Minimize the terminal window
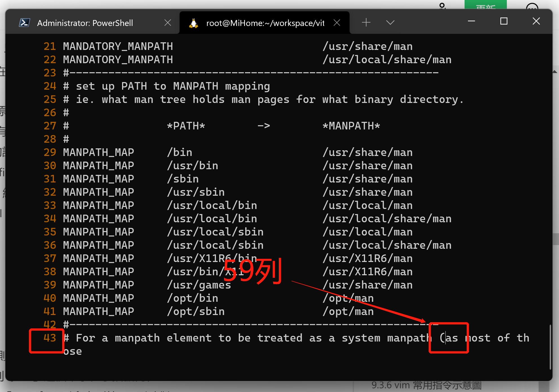The image size is (559, 392). (471, 21)
